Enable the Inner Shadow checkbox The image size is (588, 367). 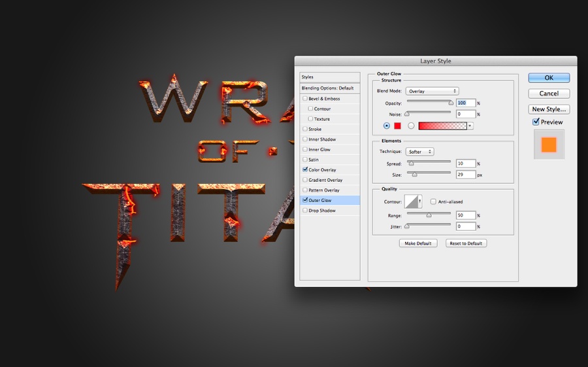[305, 139]
